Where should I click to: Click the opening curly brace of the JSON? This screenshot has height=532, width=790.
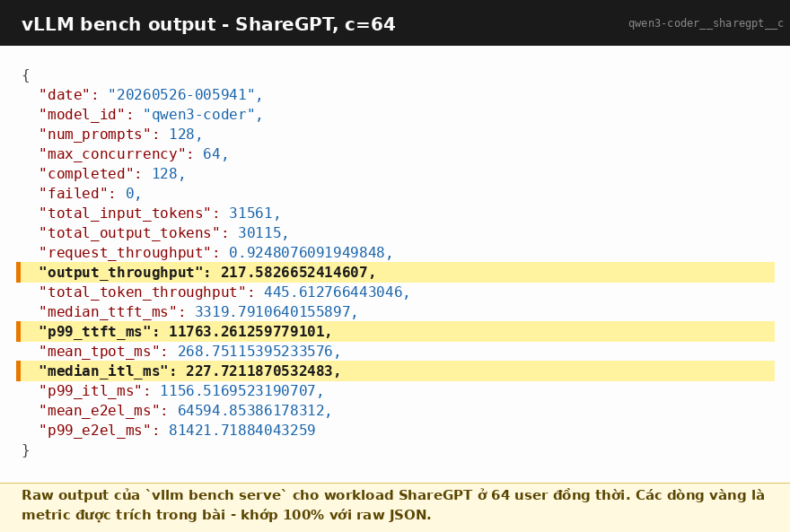[x=26, y=75]
